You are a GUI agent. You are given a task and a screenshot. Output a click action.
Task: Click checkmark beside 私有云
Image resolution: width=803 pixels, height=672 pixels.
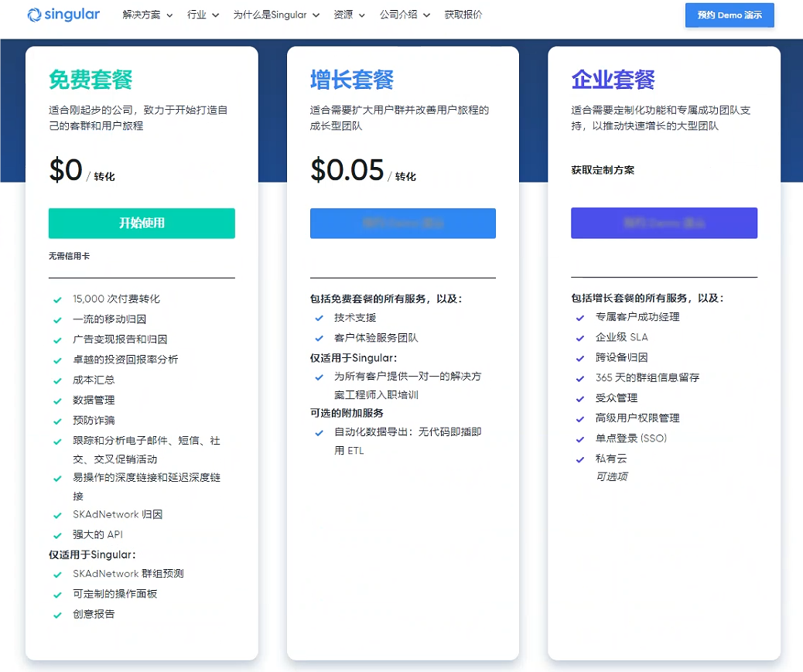580,459
